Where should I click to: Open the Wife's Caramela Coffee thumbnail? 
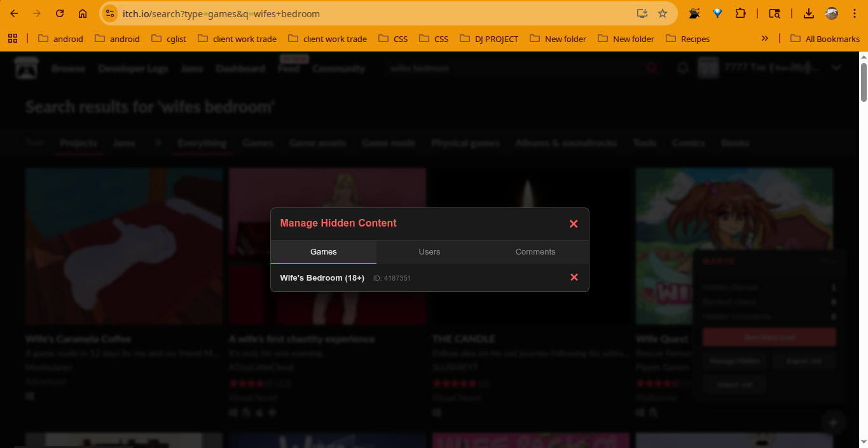tap(124, 246)
